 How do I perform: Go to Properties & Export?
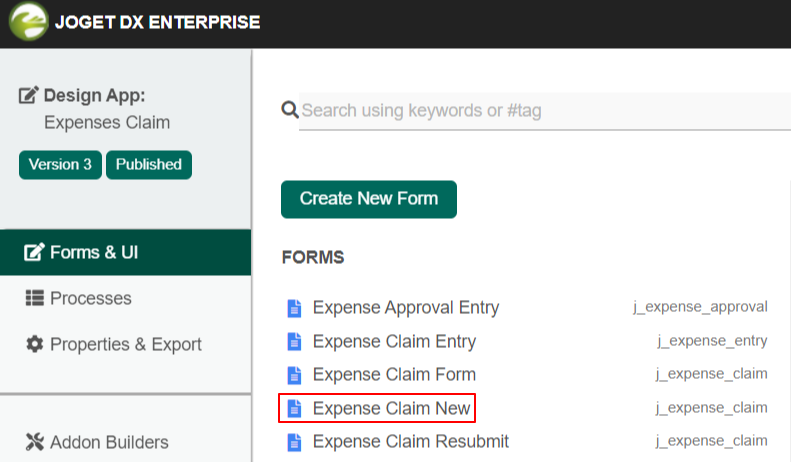125,344
